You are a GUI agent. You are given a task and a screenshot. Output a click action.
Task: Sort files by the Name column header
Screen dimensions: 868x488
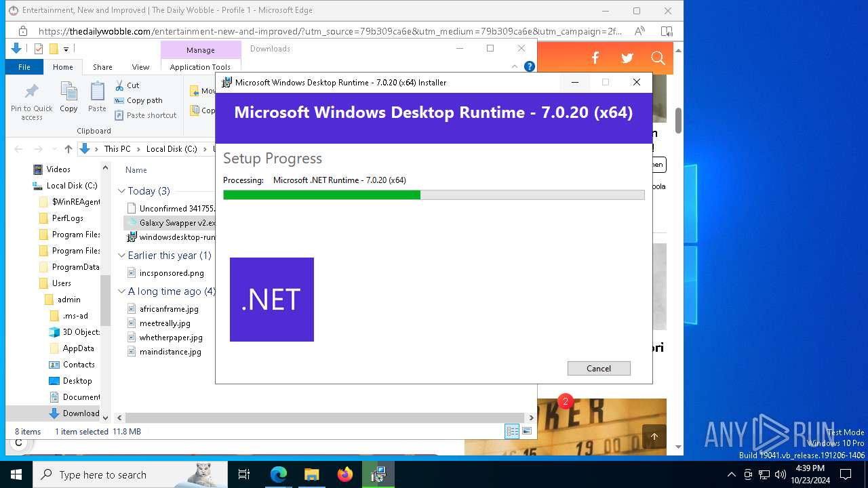coord(136,170)
